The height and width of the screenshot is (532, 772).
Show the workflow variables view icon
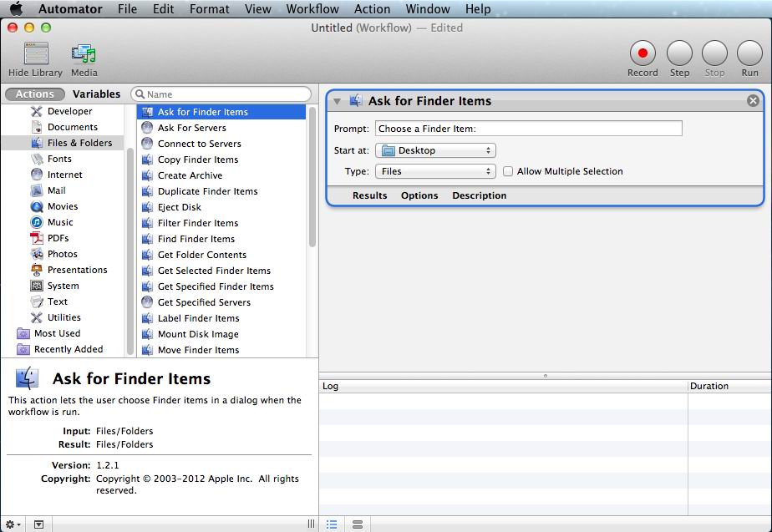tap(358, 524)
